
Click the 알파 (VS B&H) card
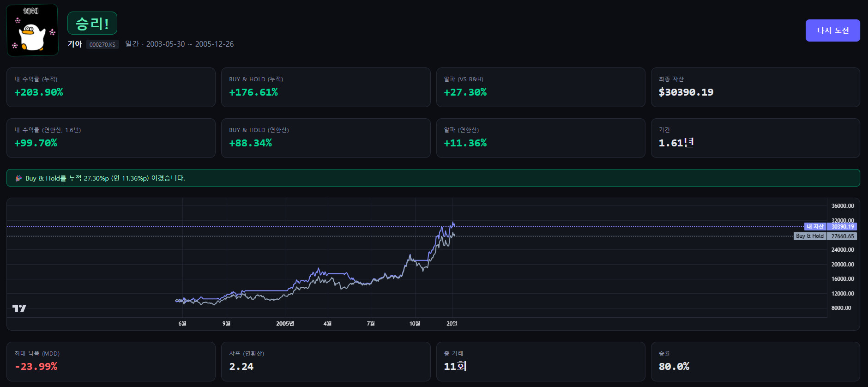tap(540, 87)
